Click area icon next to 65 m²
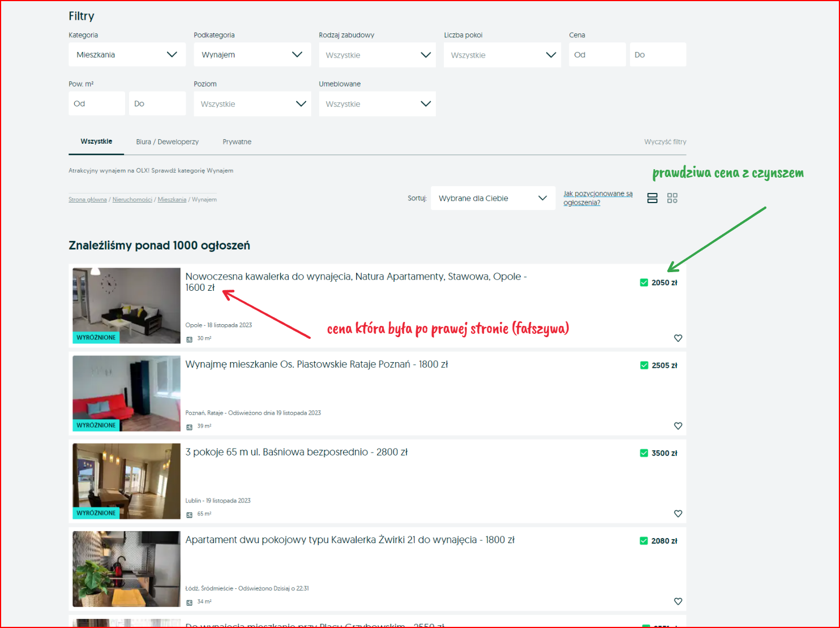840x628 pixels. [190, 514]
